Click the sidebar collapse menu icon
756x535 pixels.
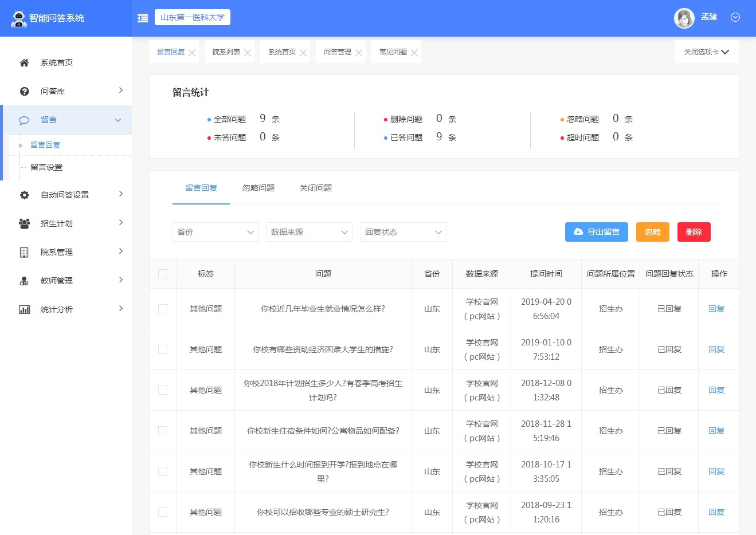pyautogui.click(x=143, y=18)
